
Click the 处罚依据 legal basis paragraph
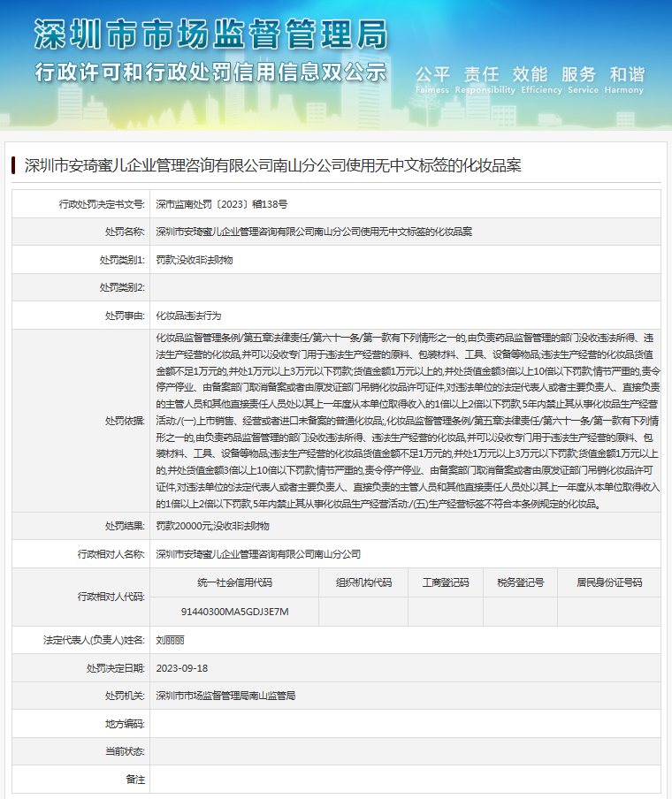click(407, 421)
